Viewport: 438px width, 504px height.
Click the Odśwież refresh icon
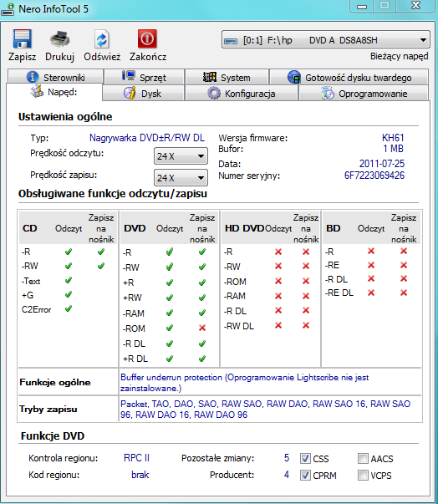(x=102, y=39)
